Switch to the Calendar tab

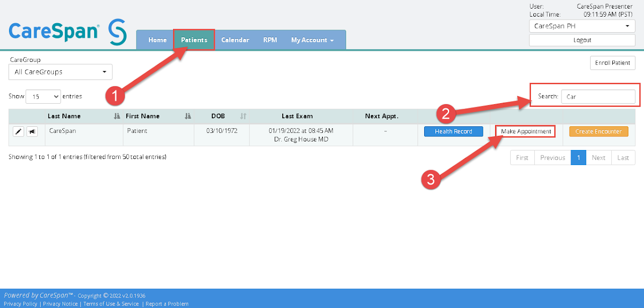click(x=235, y=40)
